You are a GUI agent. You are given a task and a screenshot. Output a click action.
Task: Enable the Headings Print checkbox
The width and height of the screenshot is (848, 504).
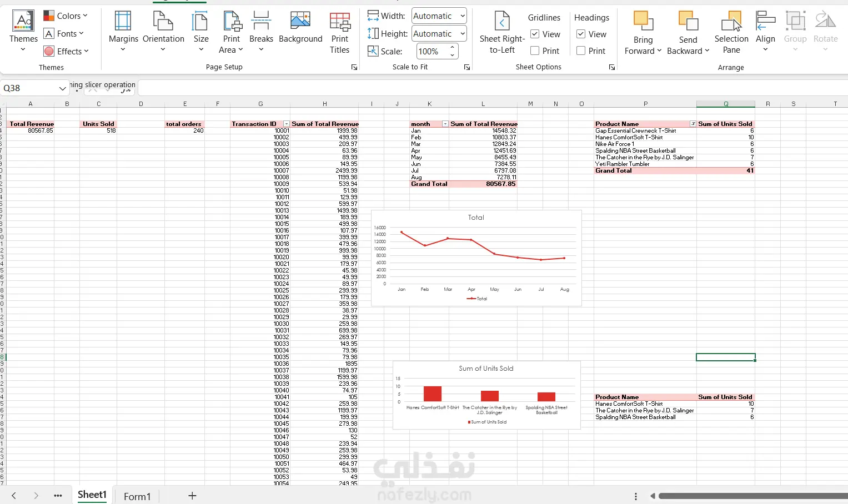[581, 51]
